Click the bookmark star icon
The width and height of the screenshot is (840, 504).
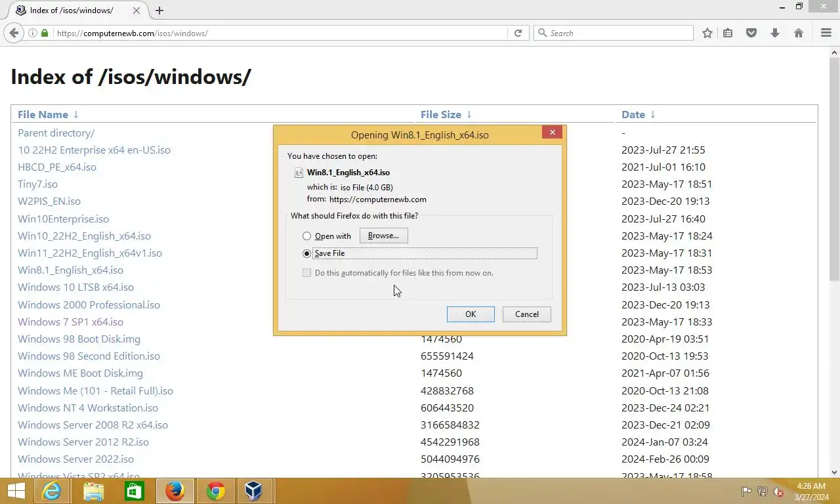coord(707,33)
